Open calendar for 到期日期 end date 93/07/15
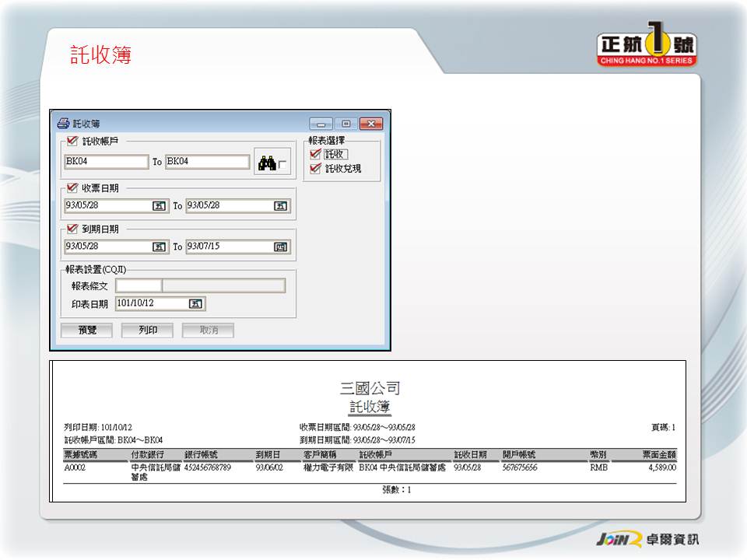The image size is (747, 560). 281,247
